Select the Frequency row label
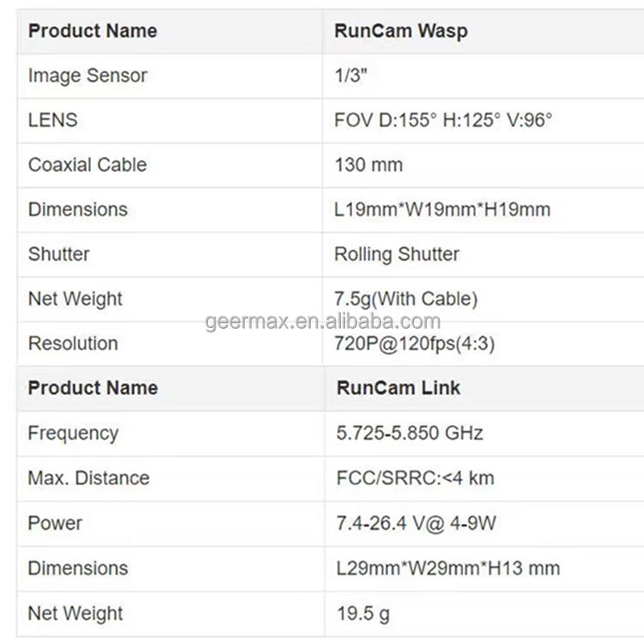 pos(73,433)
